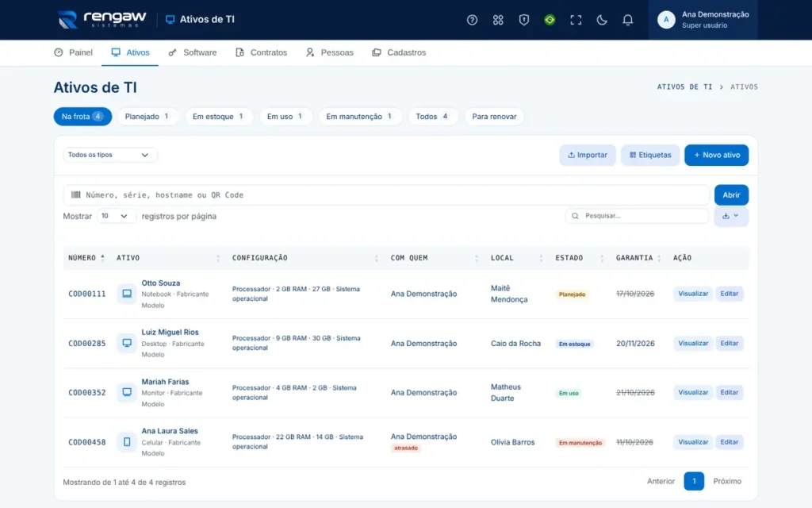Click the atrasado badge
The width and height of the screenshot is (812, 508).
click(405, 448)
